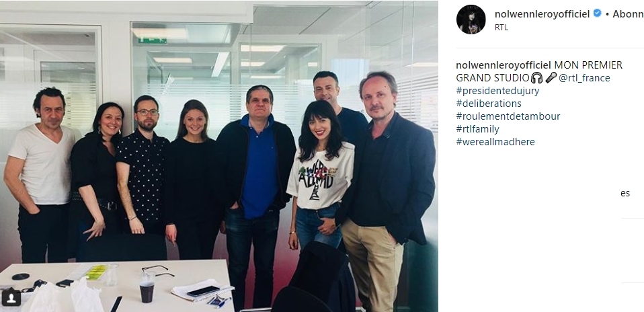This screenshot has height=312, width=644.
Task: Open hashtag #roulementdetambour
Action: click(x=508, y=116)
